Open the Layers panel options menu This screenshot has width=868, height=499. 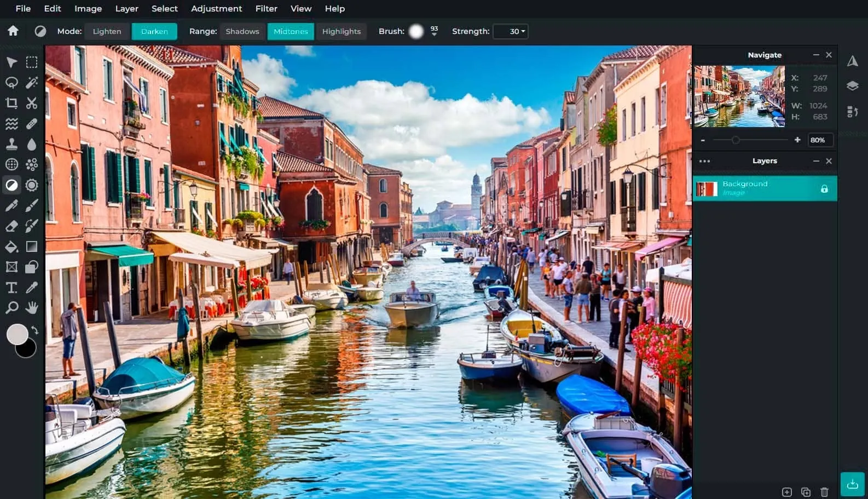click(704, 161)
